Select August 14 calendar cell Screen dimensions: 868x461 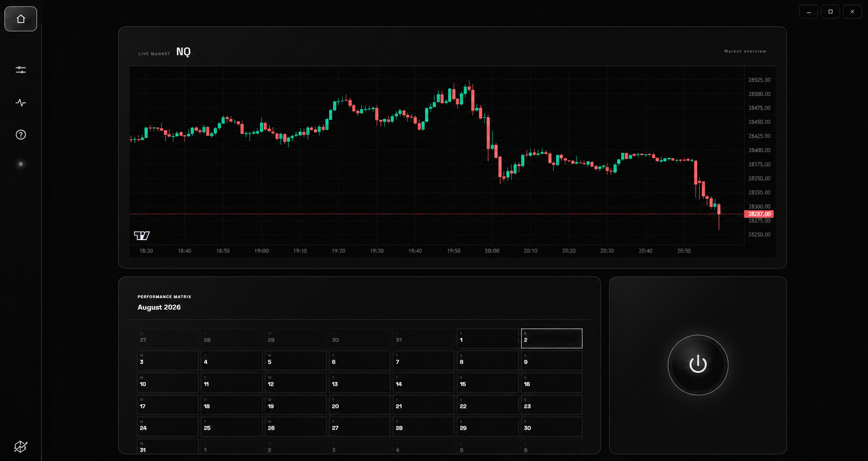423,383
